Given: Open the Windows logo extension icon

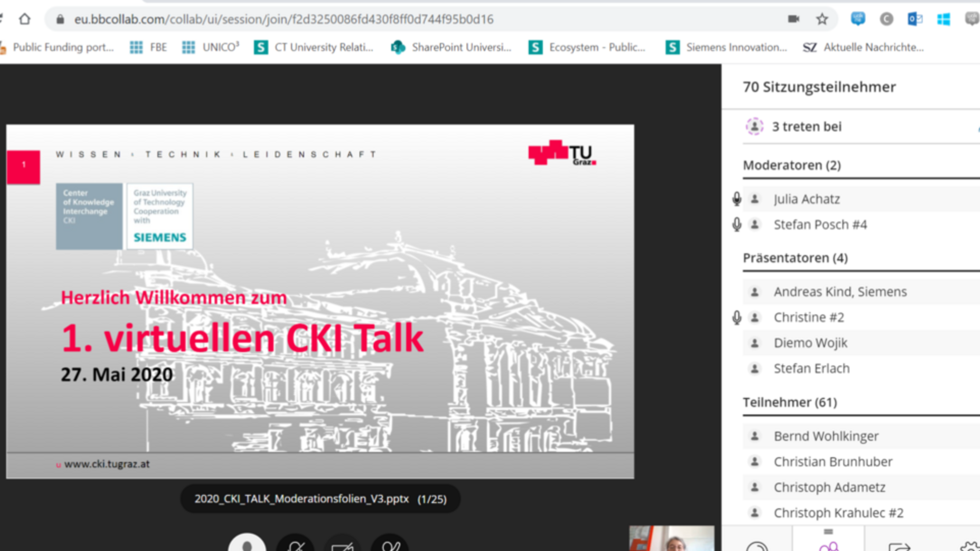Looking at the screenshot, I should pyautogui.click(x=943, y=19).
